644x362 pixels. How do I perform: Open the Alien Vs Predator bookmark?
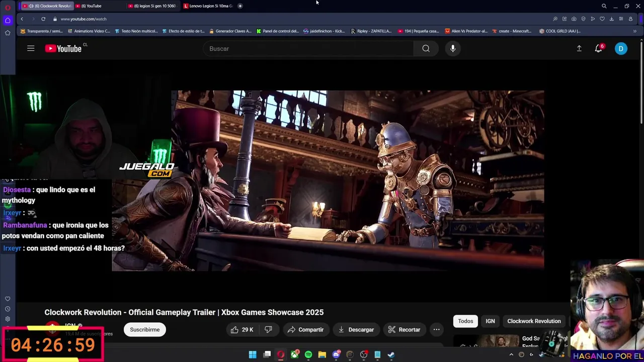466,31
